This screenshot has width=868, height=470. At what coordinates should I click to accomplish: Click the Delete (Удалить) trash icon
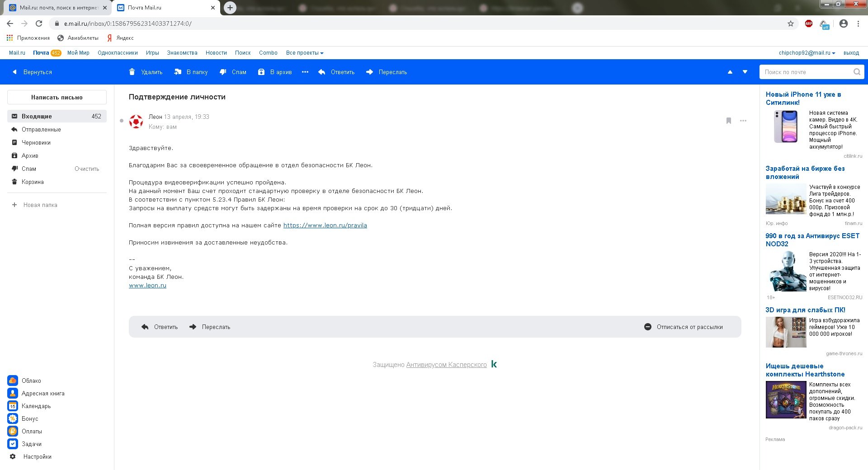pos(132,72)
